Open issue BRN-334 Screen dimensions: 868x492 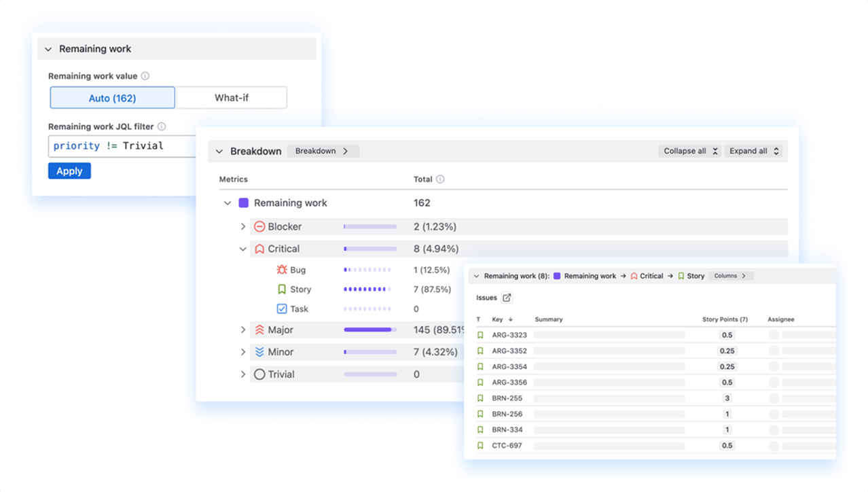tap(507, 429)
